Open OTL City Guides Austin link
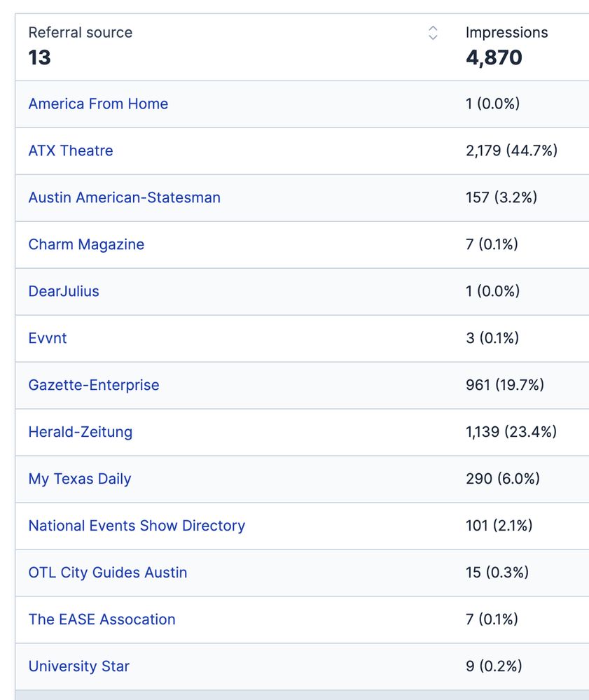The height and width of the screenshot is (700, 589). 108,573
